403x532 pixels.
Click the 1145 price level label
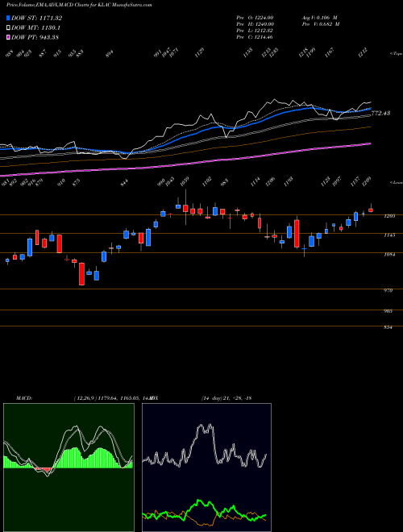pos(389,235)
